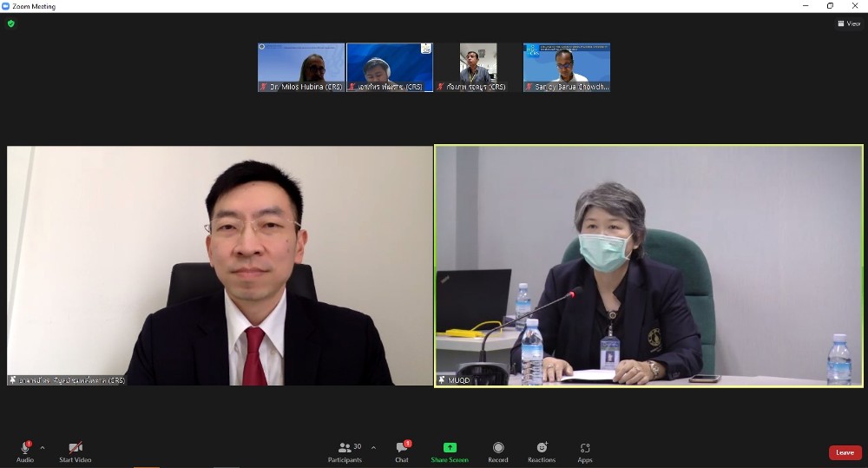868x468 pixels.
Task: Select the third participant thumbnail with gray background
Action: [477, 67]
